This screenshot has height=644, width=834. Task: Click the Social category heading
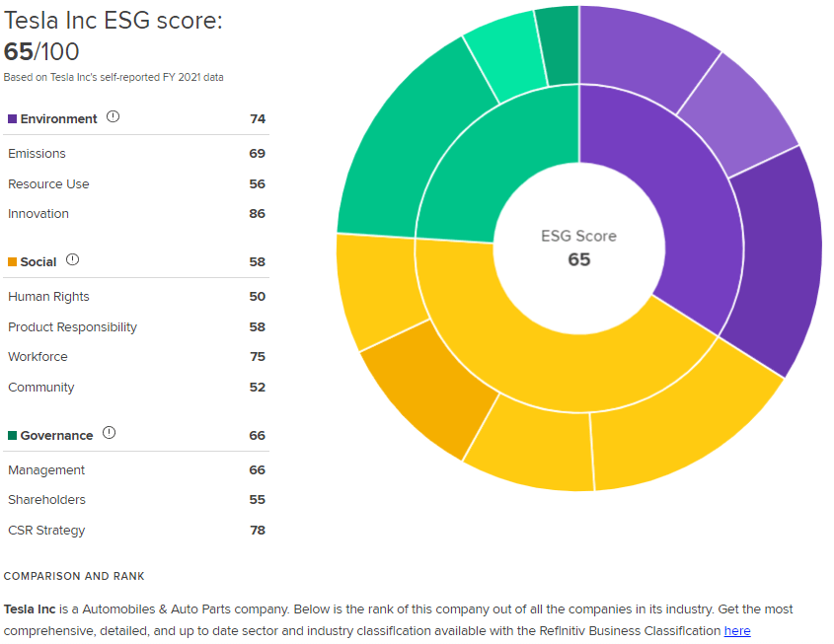click(x=38, y=262)
